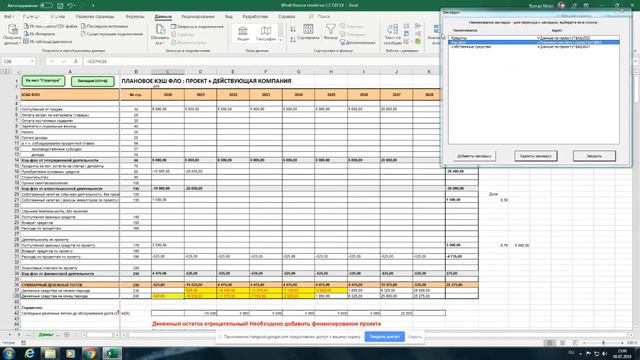640x360 pixels.
Task: Open the Page Layout ribbon tab
Action: pyautogui.click(x=95, y=17)
